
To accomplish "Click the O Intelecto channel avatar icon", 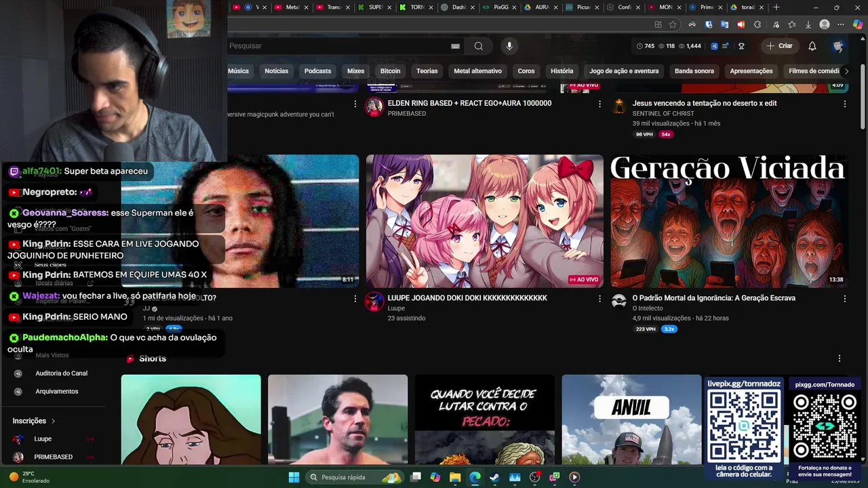I will [x=618, y=302].
